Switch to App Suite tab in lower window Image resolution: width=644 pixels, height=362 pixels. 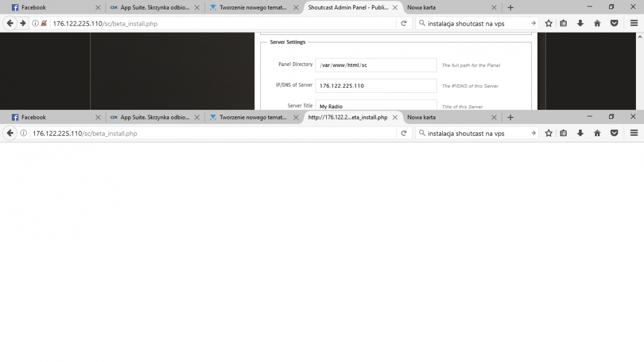click(x=155, y=117)
